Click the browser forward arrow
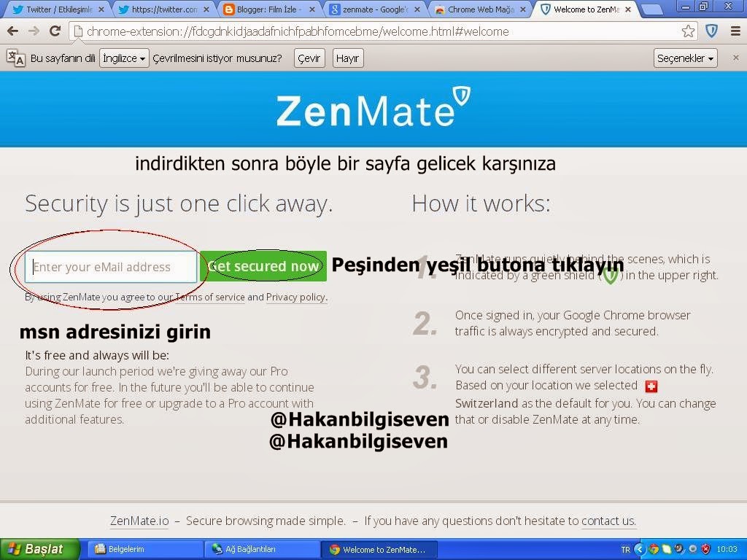This screenshot has height=560, width=747. [x=34, y=31]
